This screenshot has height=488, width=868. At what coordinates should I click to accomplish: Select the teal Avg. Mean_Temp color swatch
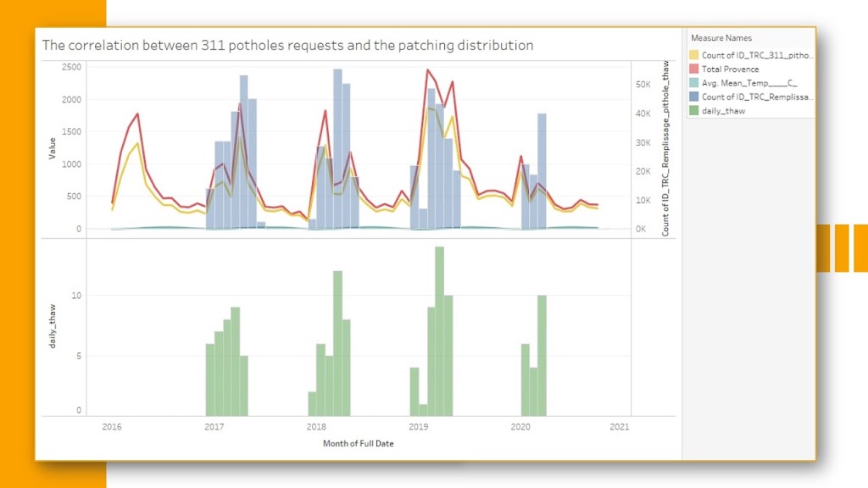pyautogui.click(x=693, y=83)
